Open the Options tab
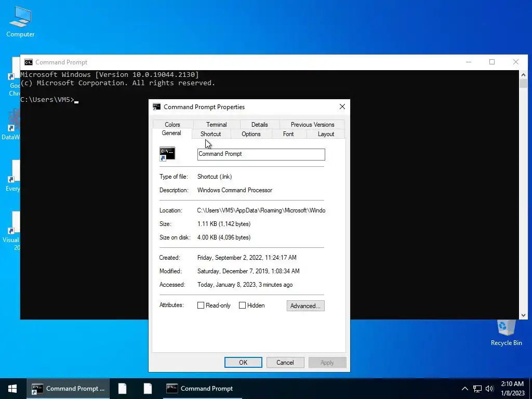Image resolution: width=532 pixels, height=399 pixels. (251, 134)
